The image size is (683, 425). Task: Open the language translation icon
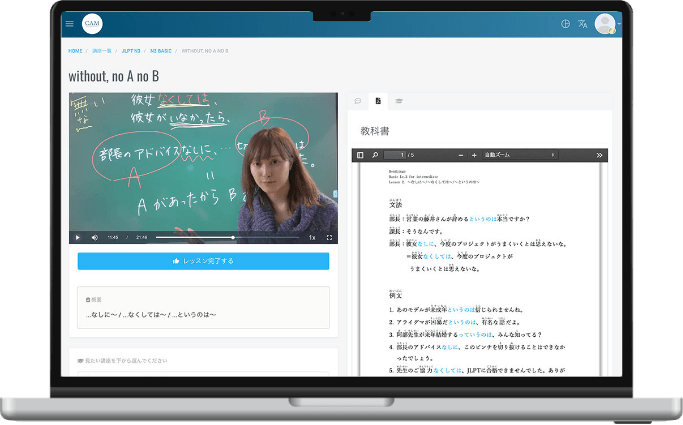point(583,24)
